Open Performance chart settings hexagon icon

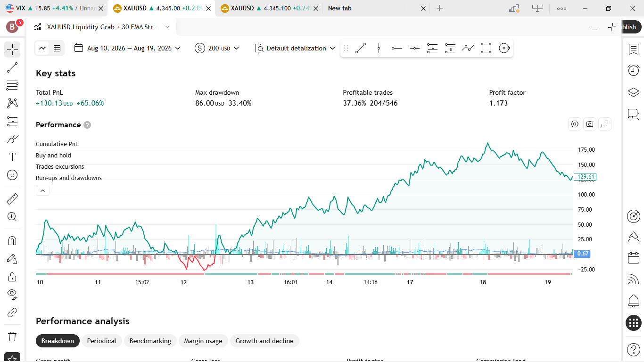click(x=575, y=124)
